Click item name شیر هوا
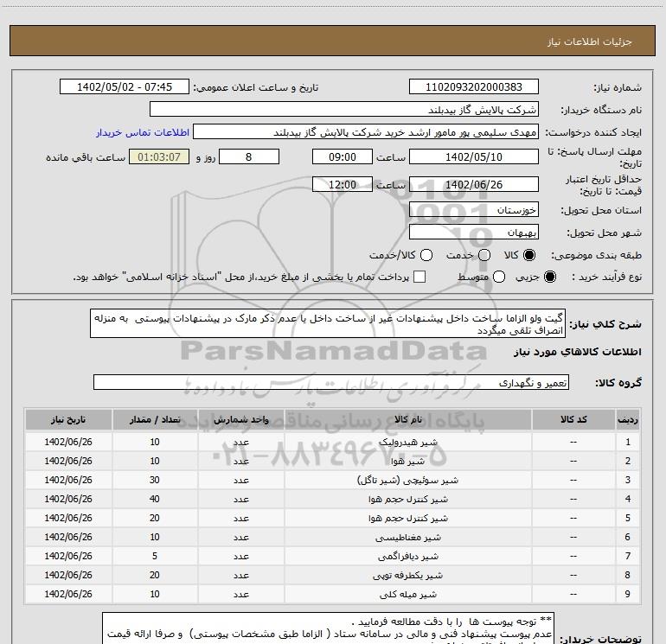Image resolution: width=666 pixels, height=644 pixels. click(407, 461)
